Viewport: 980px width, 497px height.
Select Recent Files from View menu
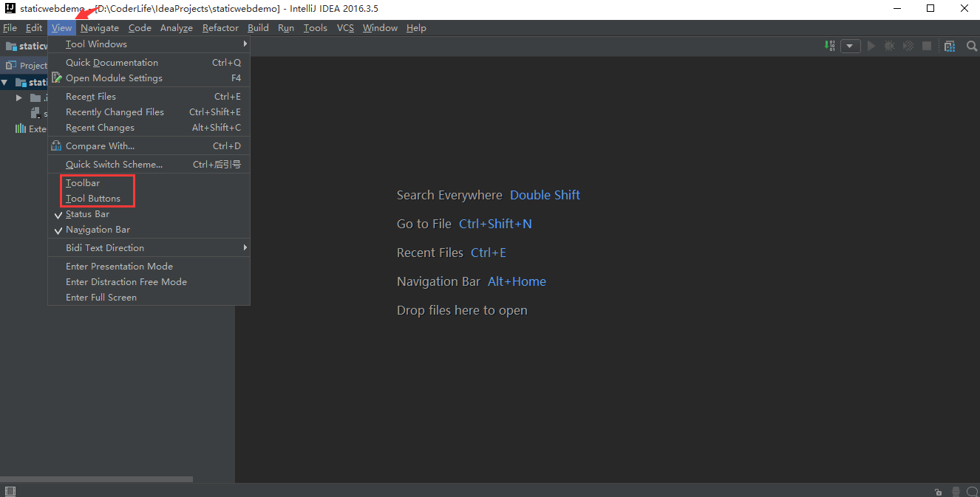click(x=91, y=97)
